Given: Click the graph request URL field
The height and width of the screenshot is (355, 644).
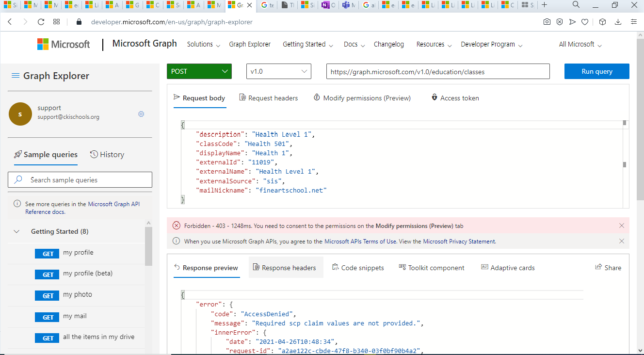Looking at the screenshot, I should pyautogui.click(x=438, y=71).
